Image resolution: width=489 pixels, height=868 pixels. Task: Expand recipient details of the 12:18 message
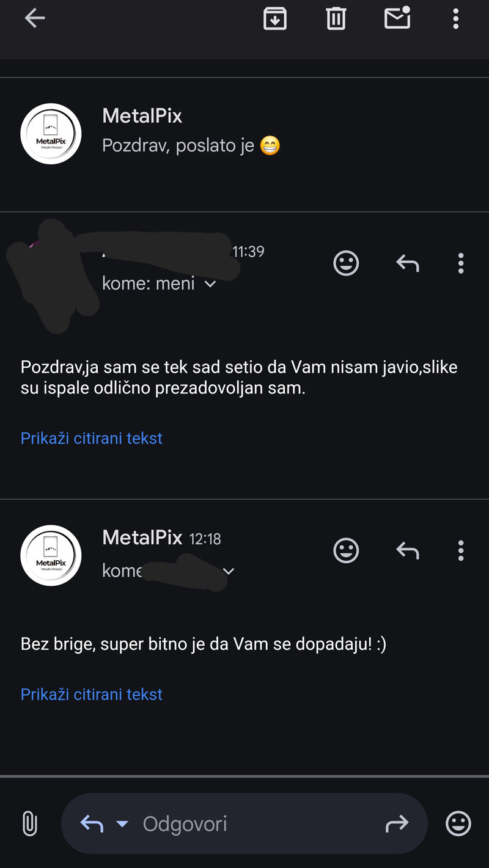[229, 572]
